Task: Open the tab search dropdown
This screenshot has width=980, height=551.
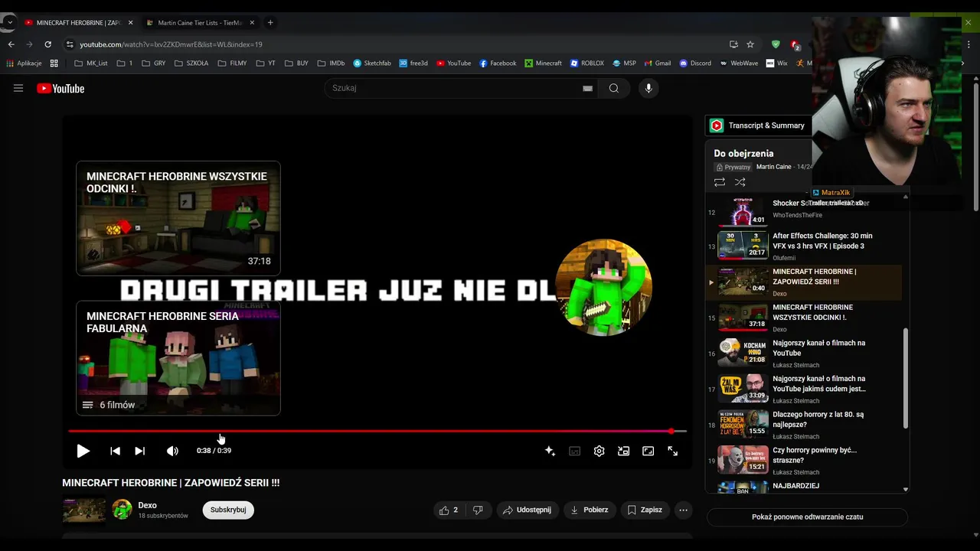Action: 9,23
